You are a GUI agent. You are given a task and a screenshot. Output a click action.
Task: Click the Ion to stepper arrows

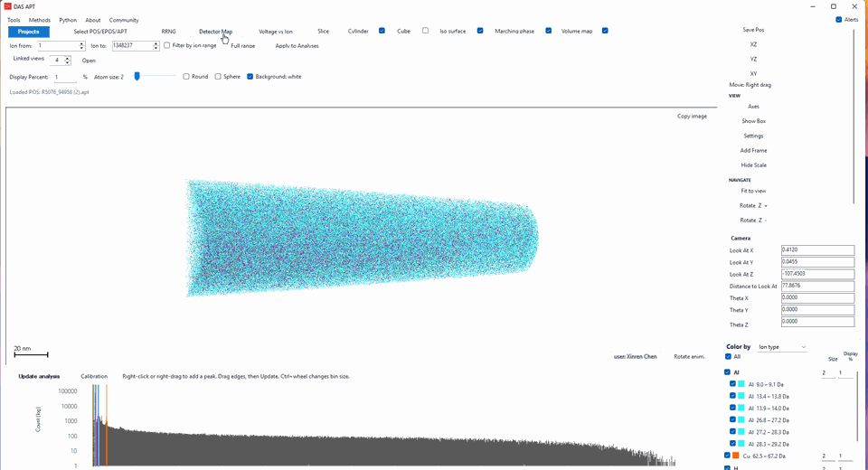click(x=156, y=46)
